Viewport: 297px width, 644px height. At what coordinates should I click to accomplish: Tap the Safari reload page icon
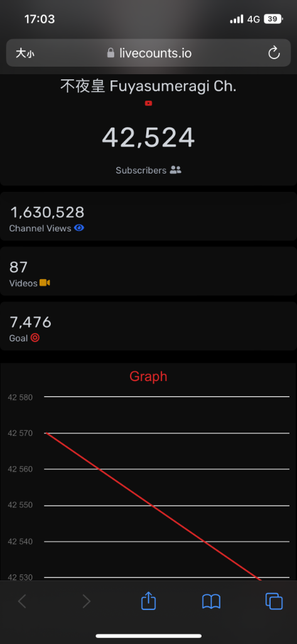[274, 53]
